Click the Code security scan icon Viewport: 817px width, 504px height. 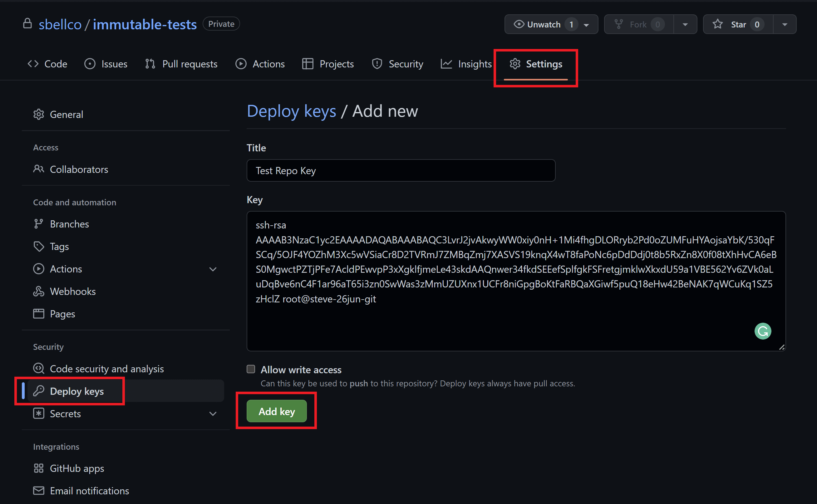coord(39,368)
